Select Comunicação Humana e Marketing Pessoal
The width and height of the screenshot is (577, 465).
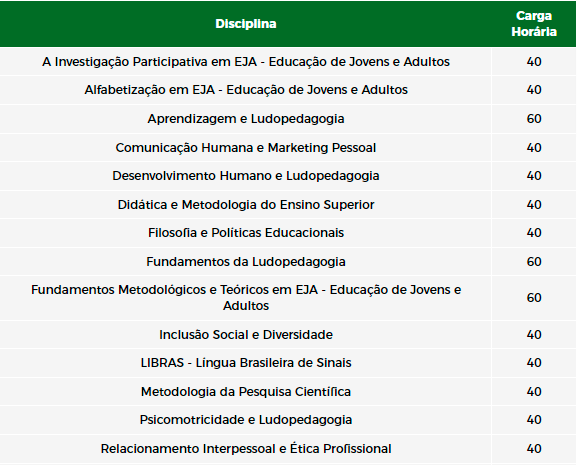[x=246, y=148]
